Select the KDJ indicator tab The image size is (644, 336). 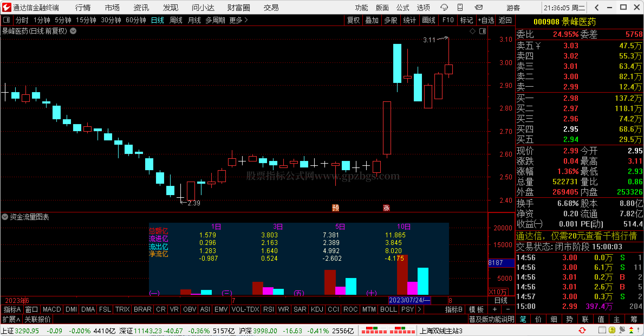point(317,309)
